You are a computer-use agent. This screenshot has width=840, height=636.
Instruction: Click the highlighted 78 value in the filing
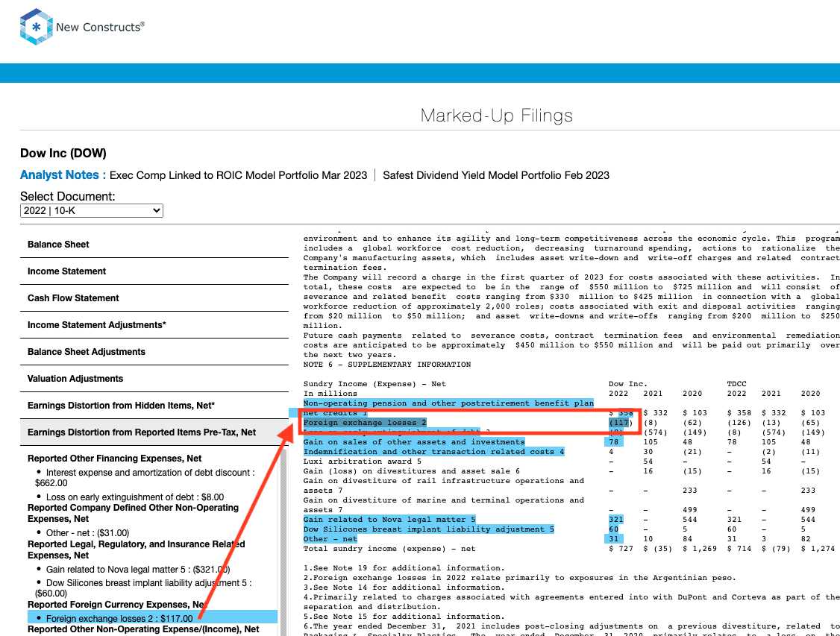pyautogui.click(x=614, y=441)
